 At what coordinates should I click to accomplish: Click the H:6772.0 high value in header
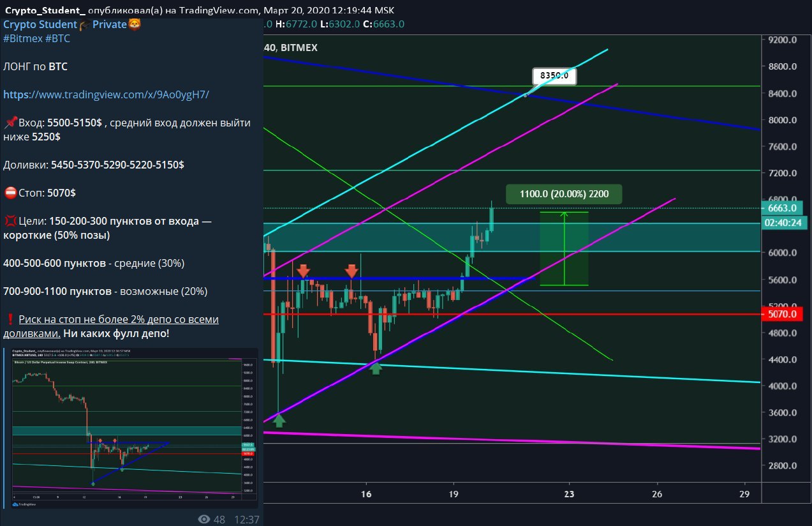(x=296, y=24)
